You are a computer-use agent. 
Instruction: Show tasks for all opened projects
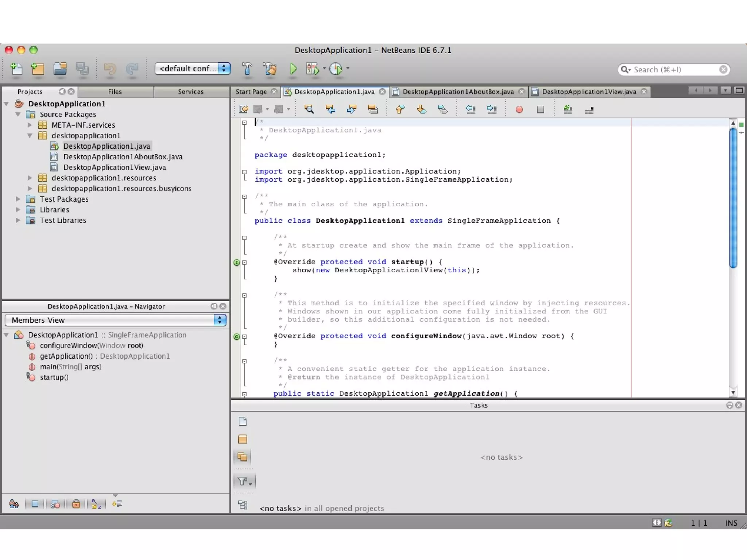pyautogui.click(x=243, y=457)
